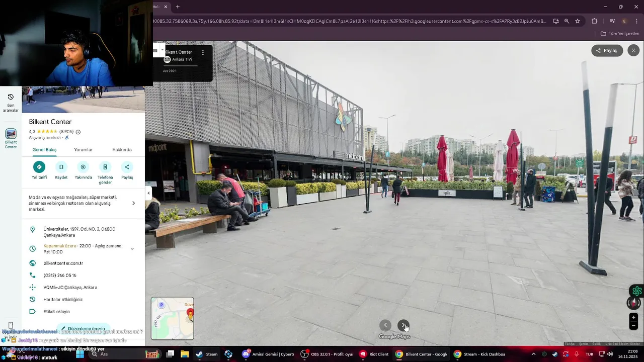Open the media control icon in toolbar

(612, 21)
